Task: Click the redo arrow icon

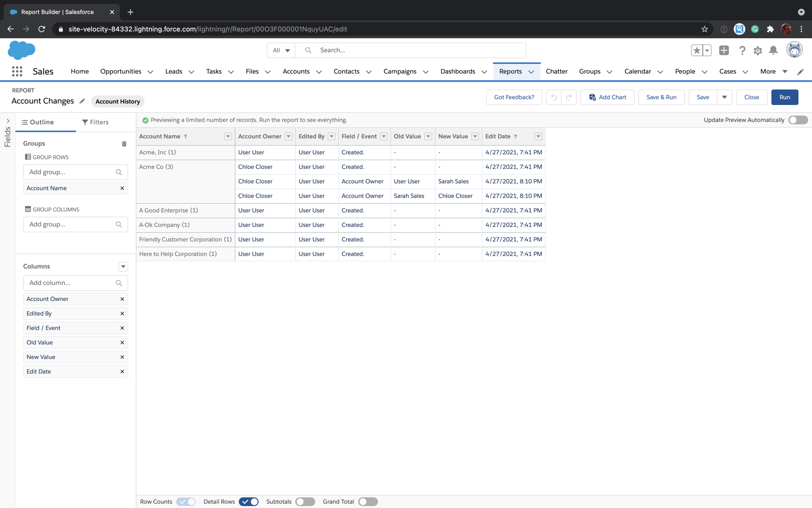Action: tap(568, 97)
